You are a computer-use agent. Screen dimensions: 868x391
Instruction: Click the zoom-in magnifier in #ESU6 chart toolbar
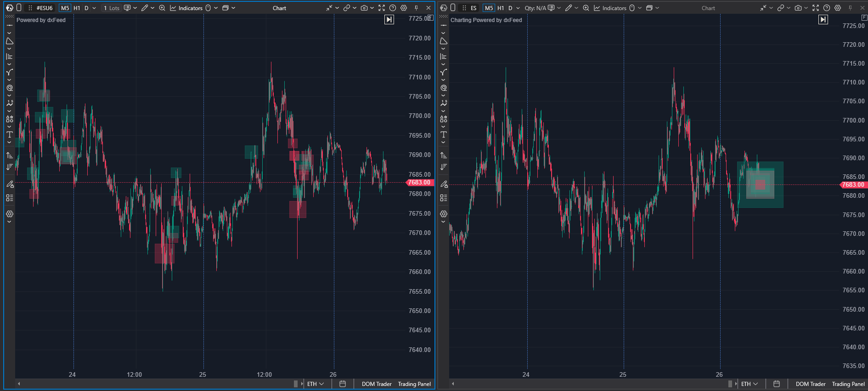162,8
